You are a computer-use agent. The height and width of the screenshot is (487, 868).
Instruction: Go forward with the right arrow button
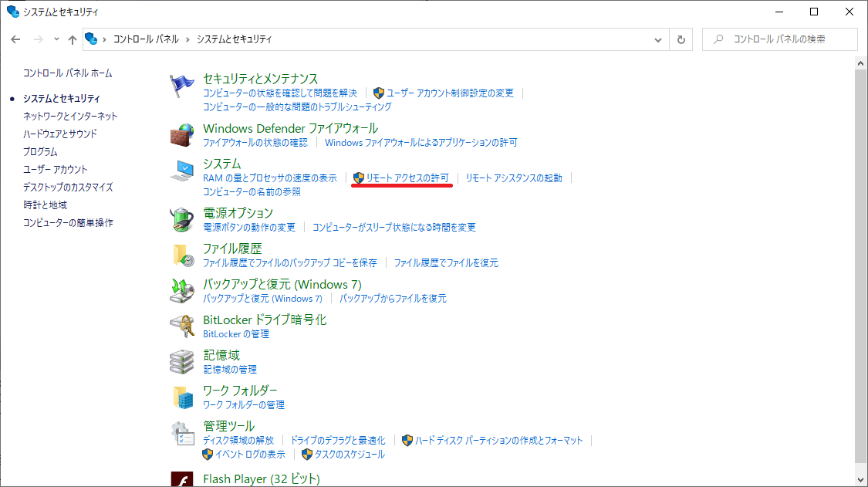tap(39, 39)
